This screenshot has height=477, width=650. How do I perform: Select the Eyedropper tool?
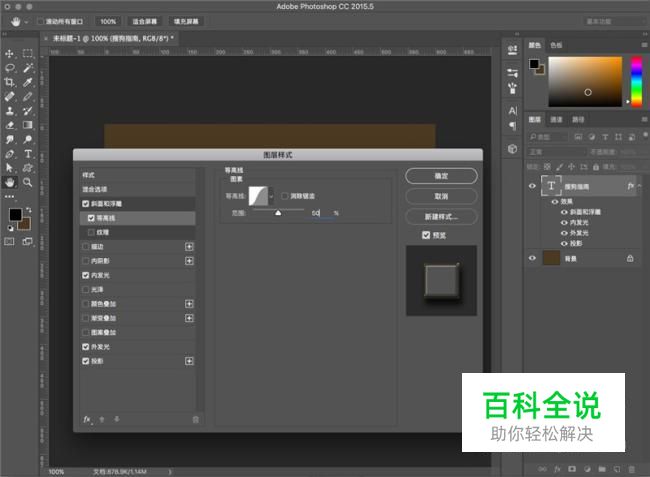[28, 82]
